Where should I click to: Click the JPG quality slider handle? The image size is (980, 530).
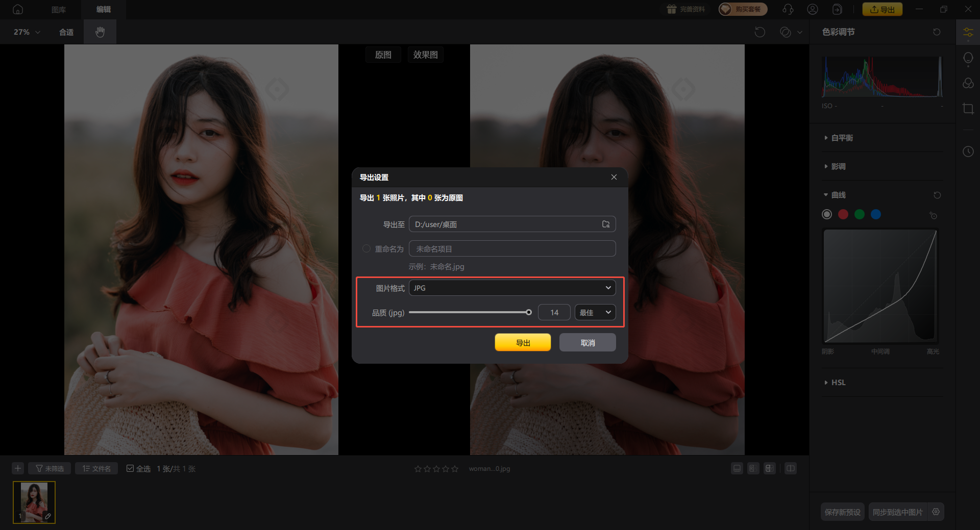[x=529, y=312]
